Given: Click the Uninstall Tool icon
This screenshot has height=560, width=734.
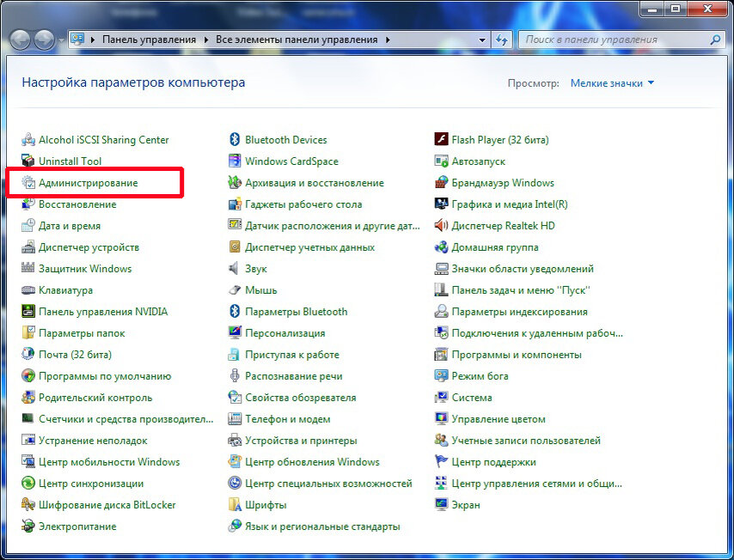Looking at the screenshot, I should [28, 161].
